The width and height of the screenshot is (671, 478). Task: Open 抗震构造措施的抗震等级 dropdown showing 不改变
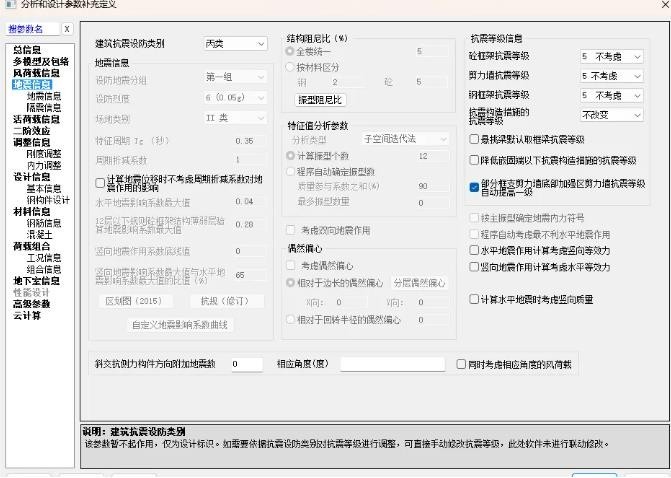pos(612,115)
